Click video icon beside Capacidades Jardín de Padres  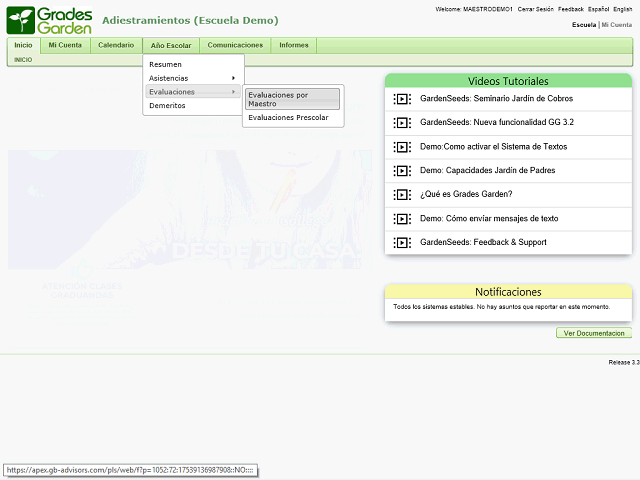[402, 171]
